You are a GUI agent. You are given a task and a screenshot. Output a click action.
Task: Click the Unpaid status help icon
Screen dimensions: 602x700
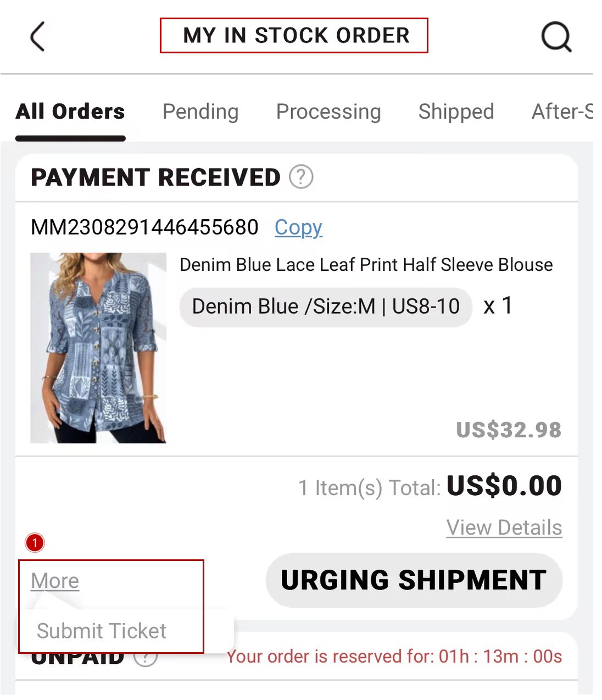click(x=146, y=657)
